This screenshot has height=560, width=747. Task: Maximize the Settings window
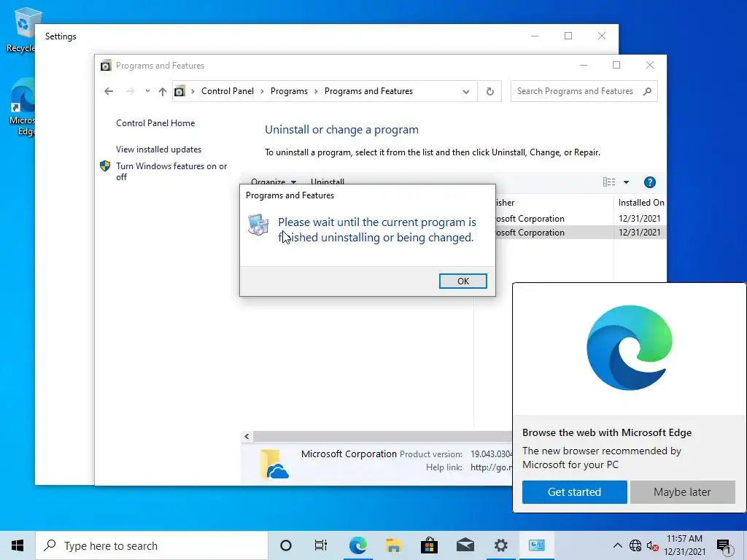[x=568, y=36]
